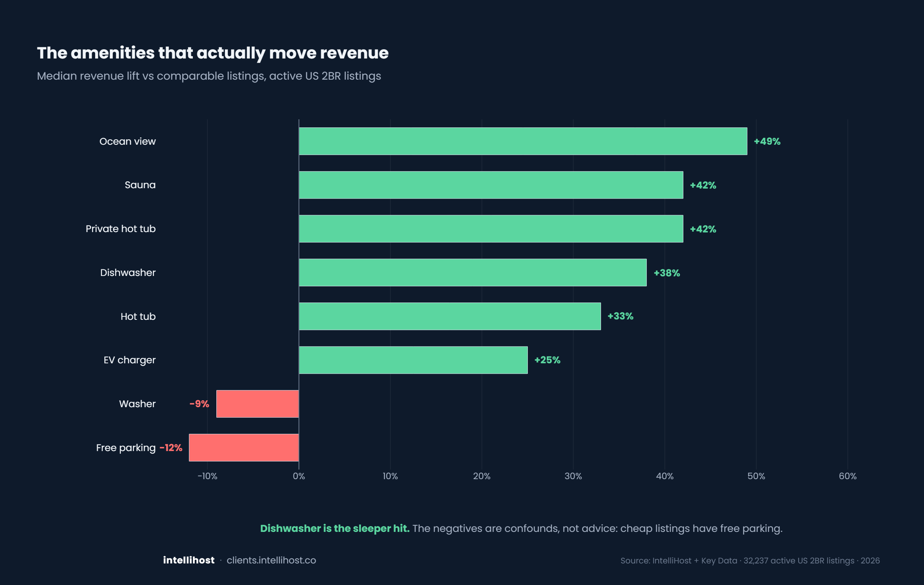Click the red Free parking bar
Image resolution: width=924 pixels, height=585 pixels.
244,448
